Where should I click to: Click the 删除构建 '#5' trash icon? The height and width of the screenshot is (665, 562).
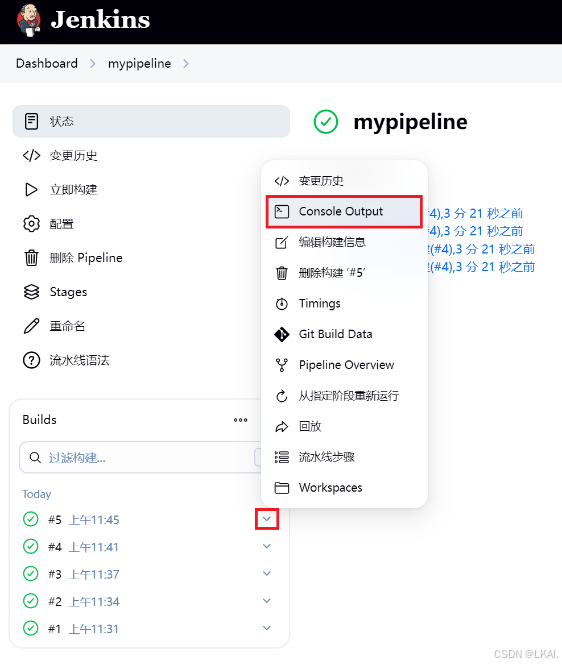pos(282,273)
